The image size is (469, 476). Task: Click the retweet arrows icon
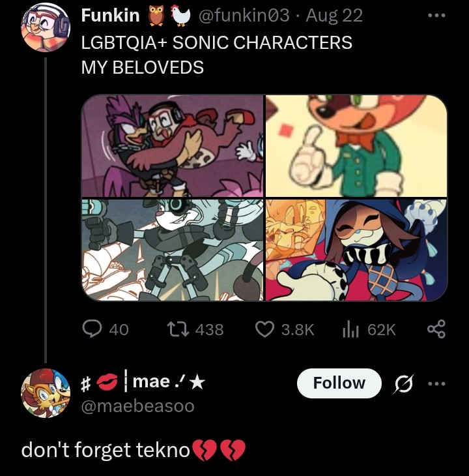tap(178, 329)
